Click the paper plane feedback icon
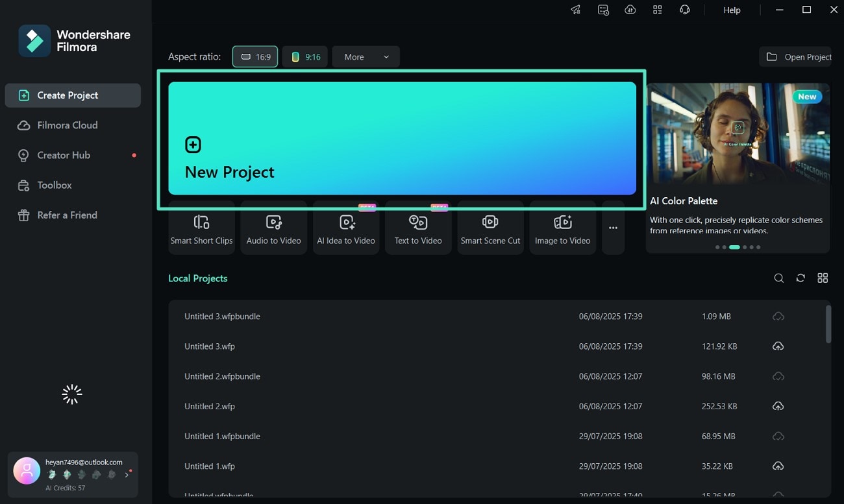Viewport: 844px width, 504px height. tap(576, 10)
